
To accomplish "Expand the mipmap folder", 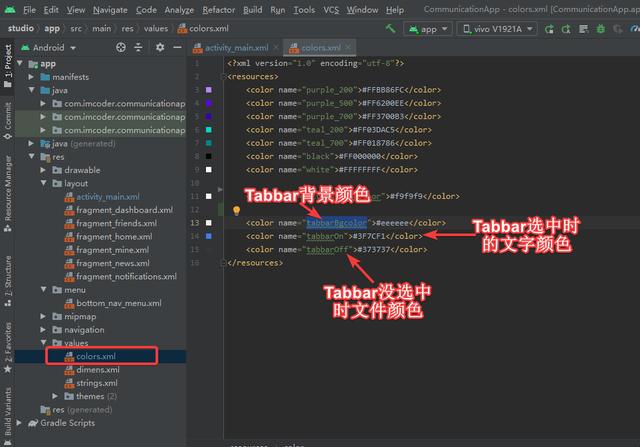I will click(x=43, y=316).
